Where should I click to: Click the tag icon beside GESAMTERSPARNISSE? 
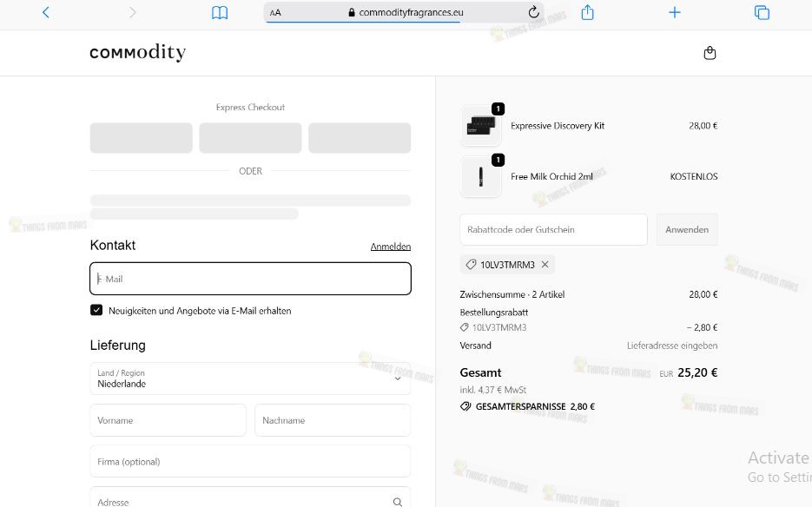coord(465,406)
